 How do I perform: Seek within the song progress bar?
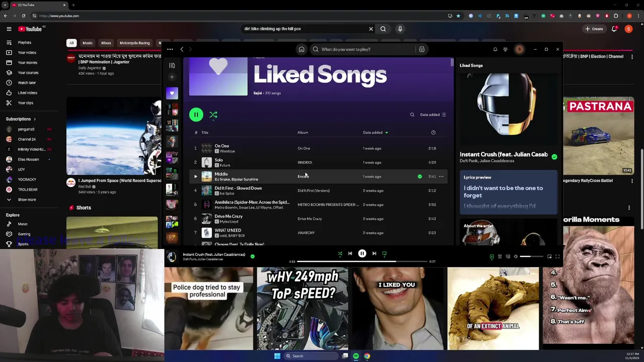coord(362,261)
